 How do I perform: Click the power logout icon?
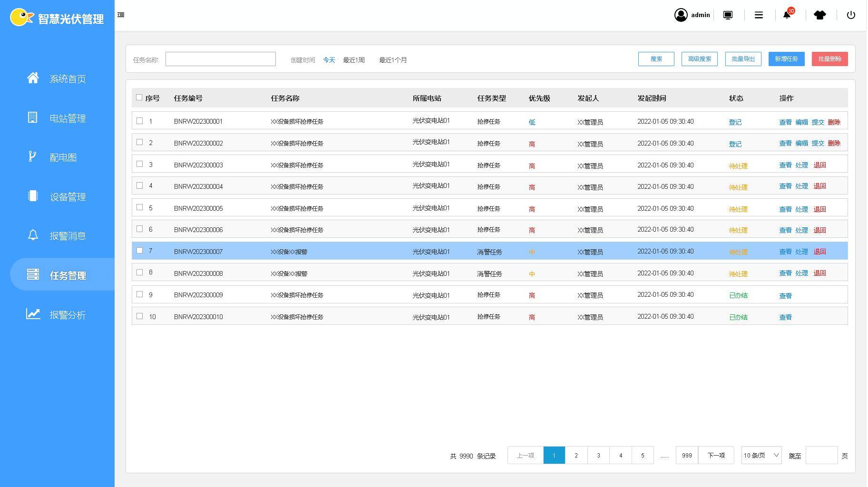[x=851, y=15]
